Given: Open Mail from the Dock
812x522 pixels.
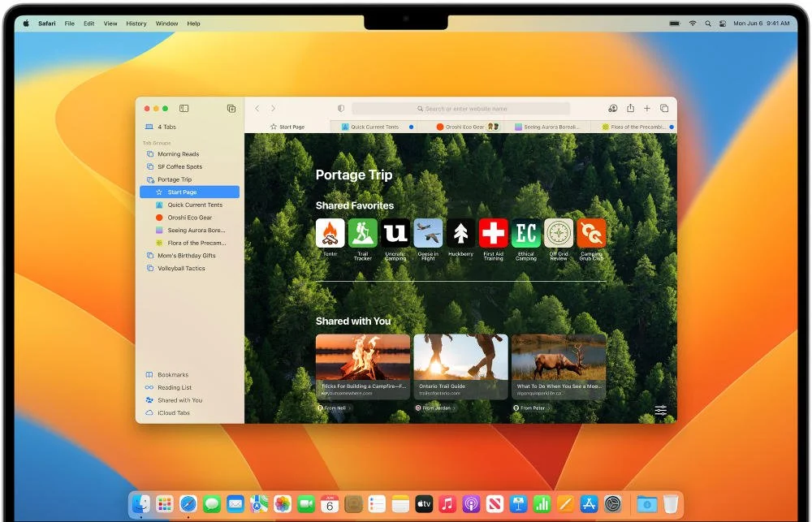Looking at the screenshot, I should tap(235, 503).
